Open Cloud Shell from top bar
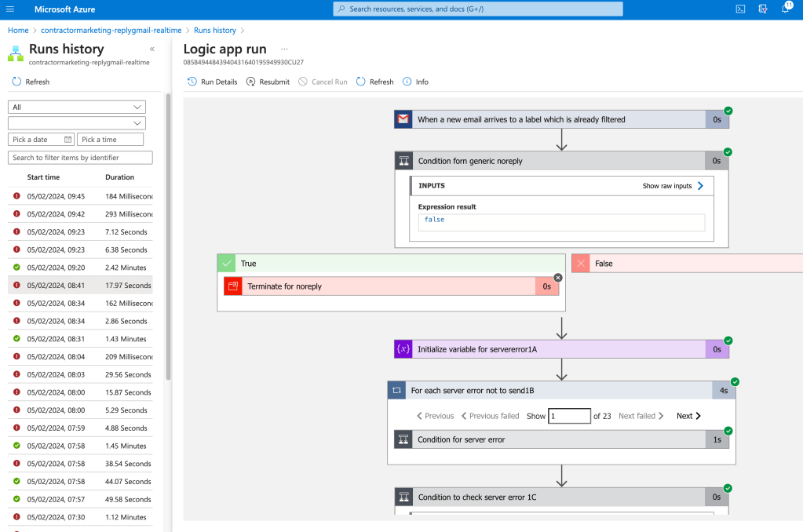803x532 pixels. pyautogui.click(x=740, y=9)
